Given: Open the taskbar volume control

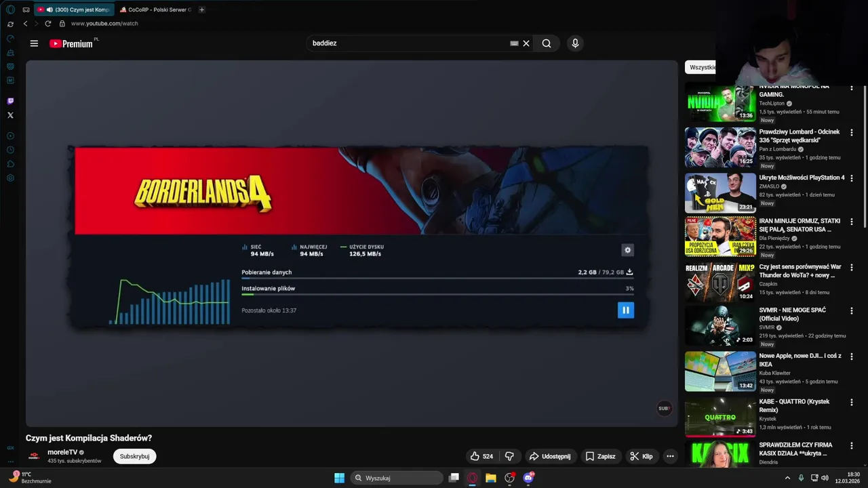Looking at the screenshot, I should coord(825,478).
